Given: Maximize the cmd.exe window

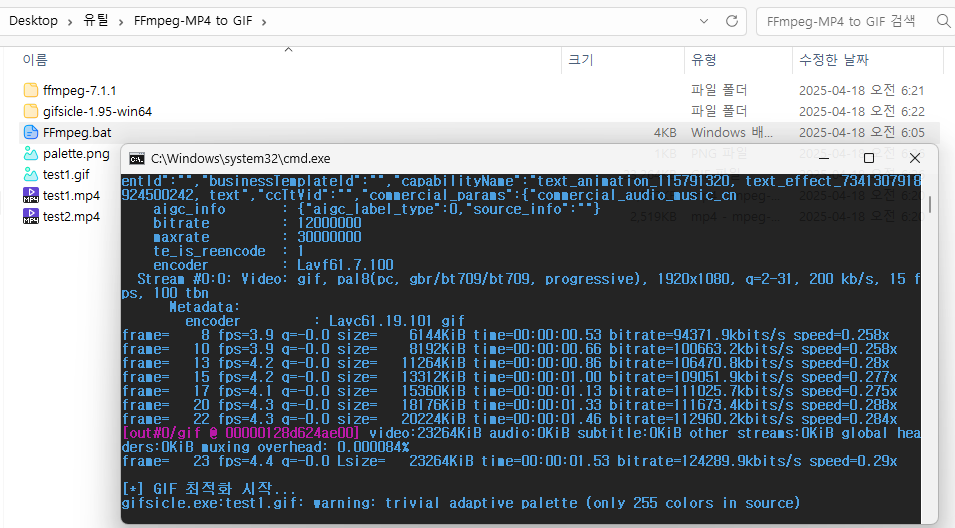Looking at the screenshot, I should coord(869,158).
